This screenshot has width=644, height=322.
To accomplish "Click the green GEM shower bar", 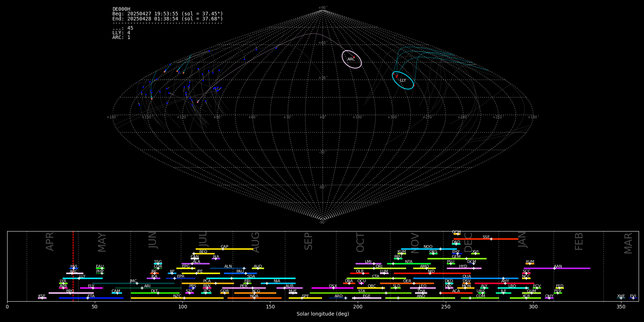I will click(457, 259).
